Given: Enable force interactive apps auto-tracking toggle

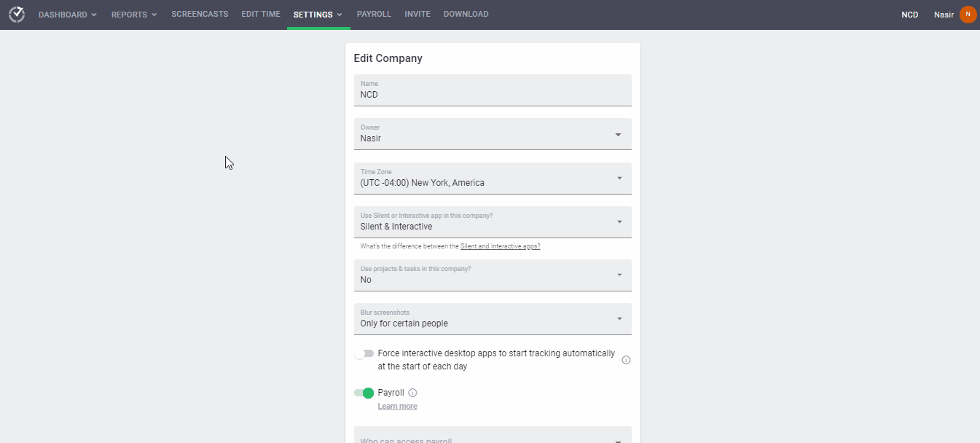Looking at the screenshot, I should pyautogui.click(x=364, y=354).
